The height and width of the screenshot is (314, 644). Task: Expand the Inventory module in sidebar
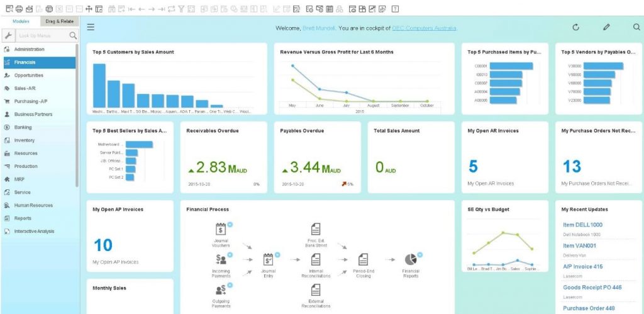(x=25, y=140)
